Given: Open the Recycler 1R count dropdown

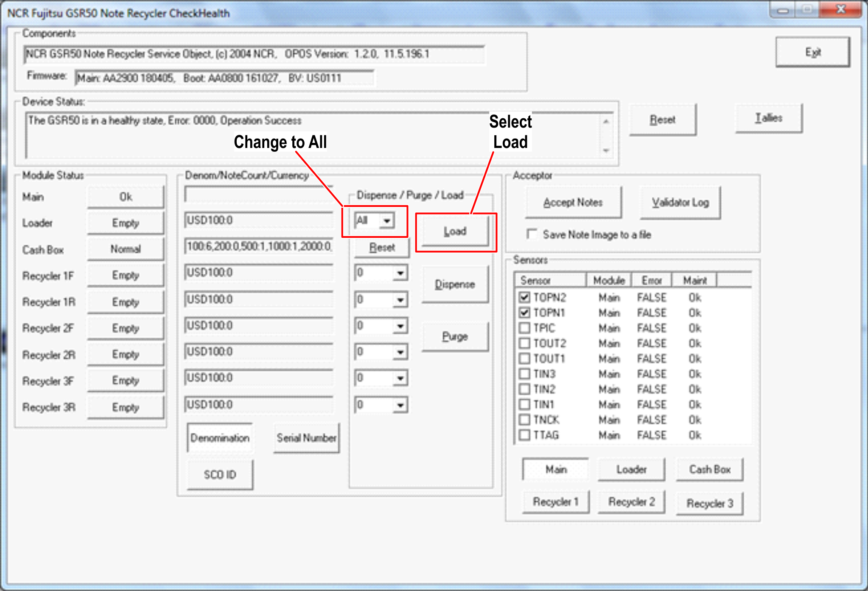Looking at the screenshot, I should tap(400, 300).
